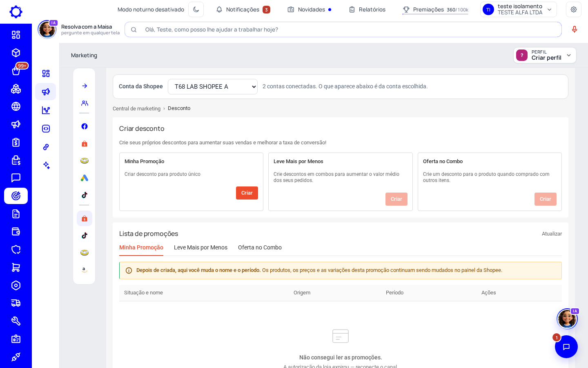Click Criar in the Leve Mais por Menos card
Image resolution: width=588 pixels, height=368 pixels.
[396, 199]
